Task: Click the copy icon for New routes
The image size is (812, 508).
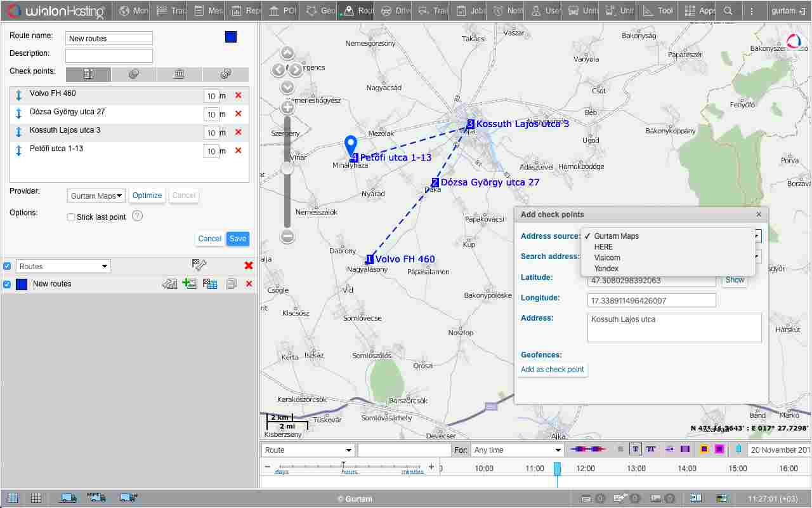Action: coord(232,284)
